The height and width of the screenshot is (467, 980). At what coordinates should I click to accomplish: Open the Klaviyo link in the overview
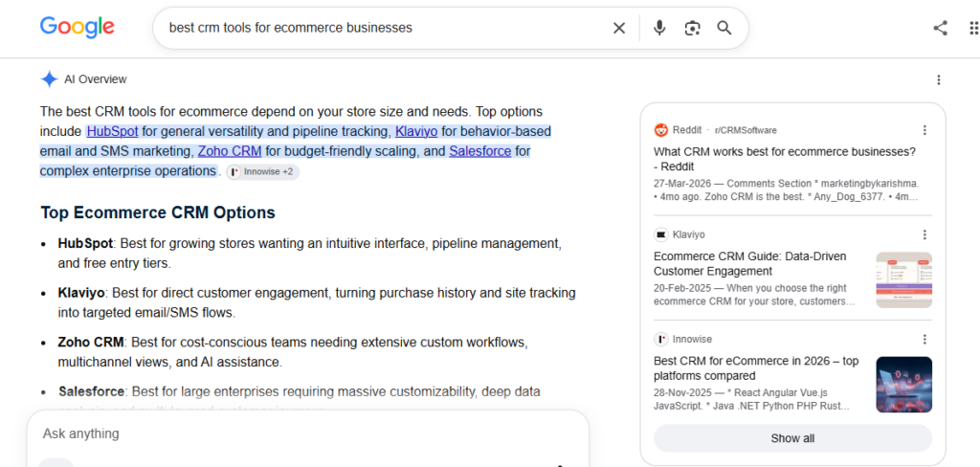pyautogui.click(x=416, y=131)
